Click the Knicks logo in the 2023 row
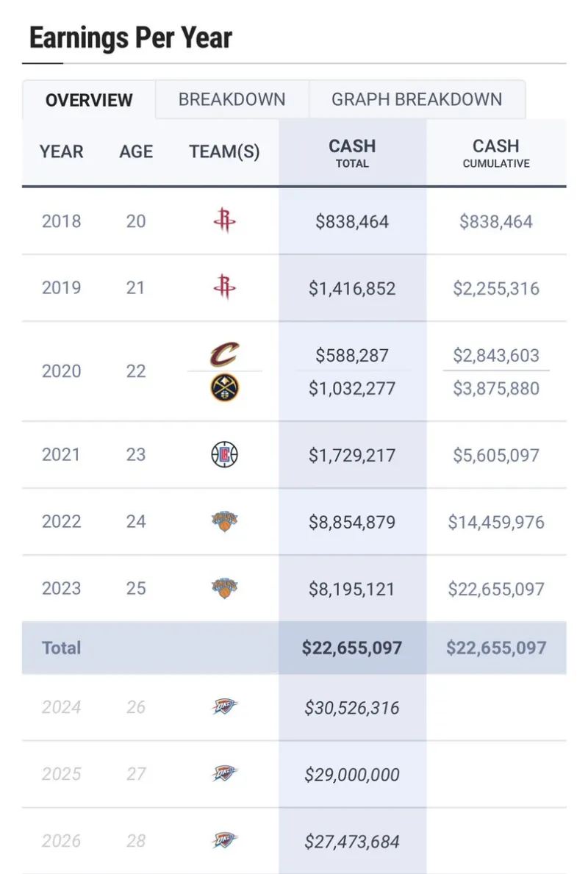The image size is (588, 874). (225, 587)
